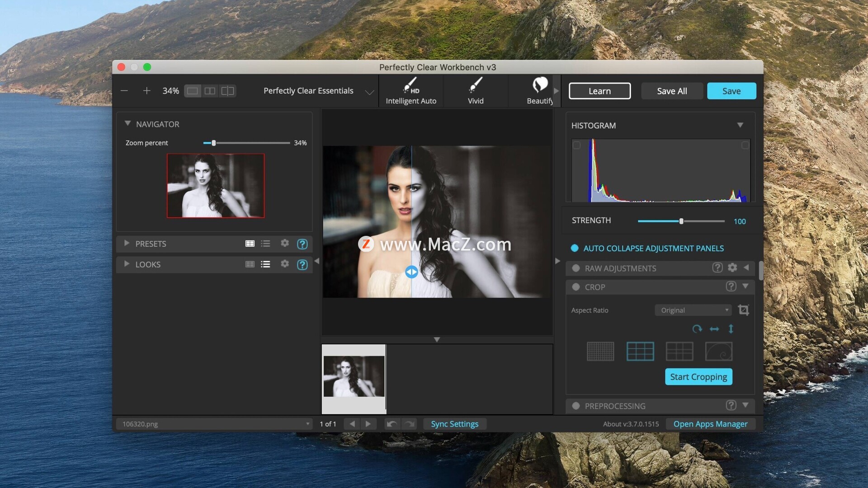Click the Save button
868x488 pixels.
[731, 91]
